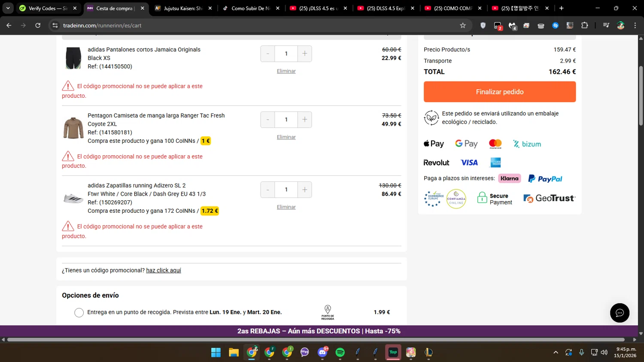Click the 2as REBAJAS promotional banner
The image size is (644, 362).
tap(319, 331)
